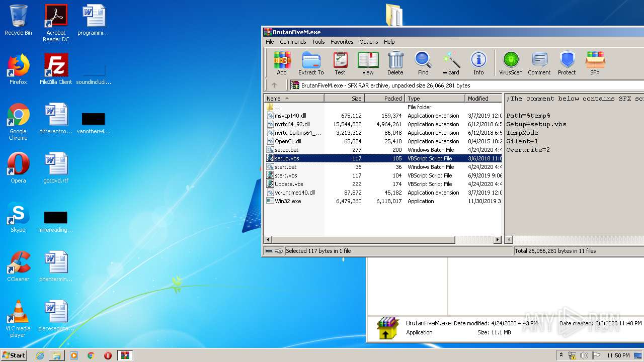The height and width of the screenshot is (362, 644).
Task: Click the WinRAR taskbar button
Action: [125, 355]
